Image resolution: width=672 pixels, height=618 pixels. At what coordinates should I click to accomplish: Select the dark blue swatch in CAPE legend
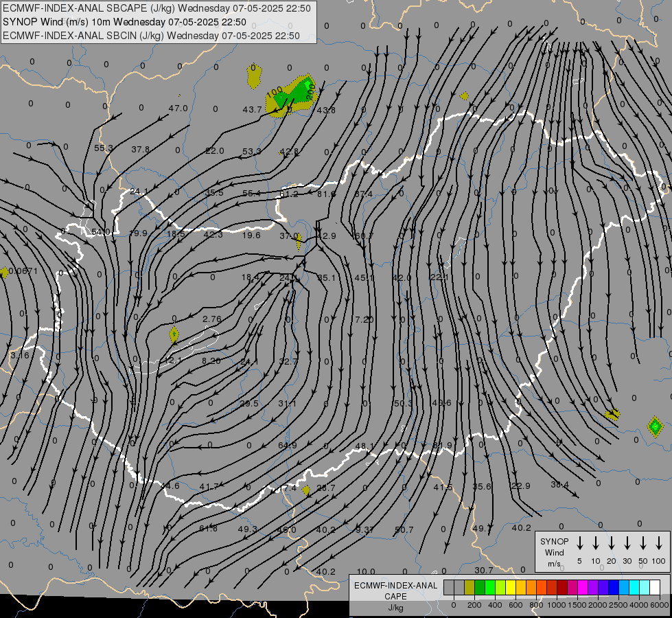614,587
